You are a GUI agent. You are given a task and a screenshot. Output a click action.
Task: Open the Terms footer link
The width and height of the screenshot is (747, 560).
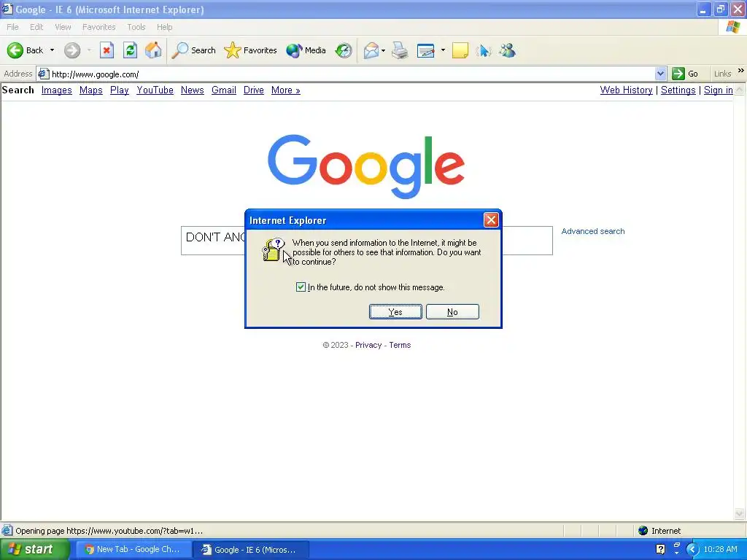(x=400, y=345)
